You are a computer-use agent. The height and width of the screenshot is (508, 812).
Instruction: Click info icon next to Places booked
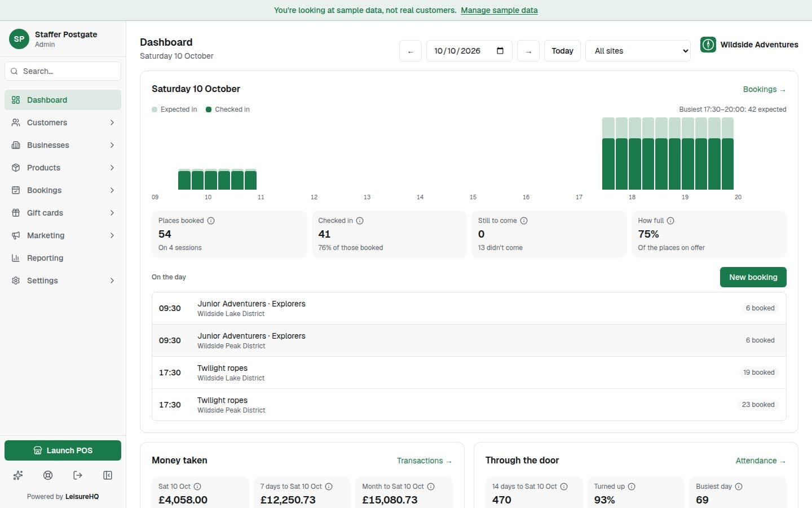pyautogui.click(x=211, y=221)
